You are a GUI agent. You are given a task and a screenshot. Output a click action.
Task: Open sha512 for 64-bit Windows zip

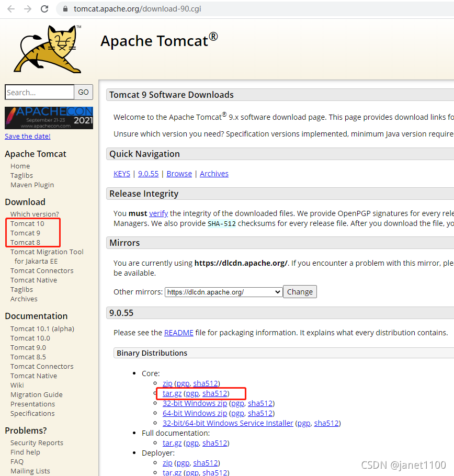tap(260, 413)
